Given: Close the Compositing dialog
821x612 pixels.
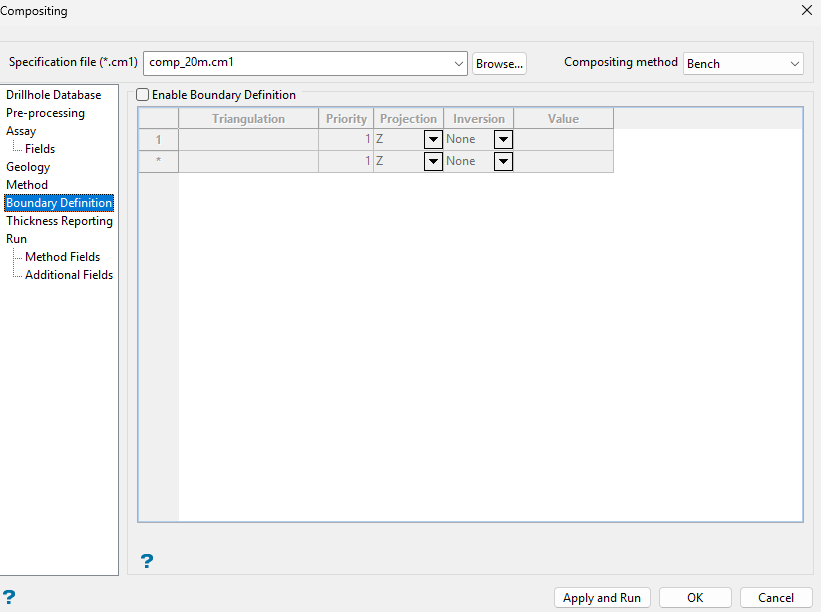Looking at the screenshot, I should tap(806, 10).
